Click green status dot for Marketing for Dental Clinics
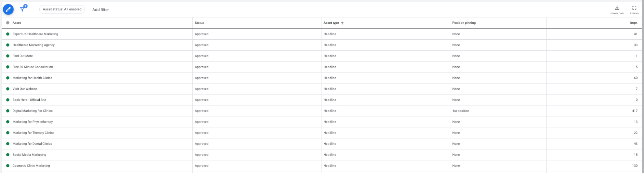 [x=8, y=143]
